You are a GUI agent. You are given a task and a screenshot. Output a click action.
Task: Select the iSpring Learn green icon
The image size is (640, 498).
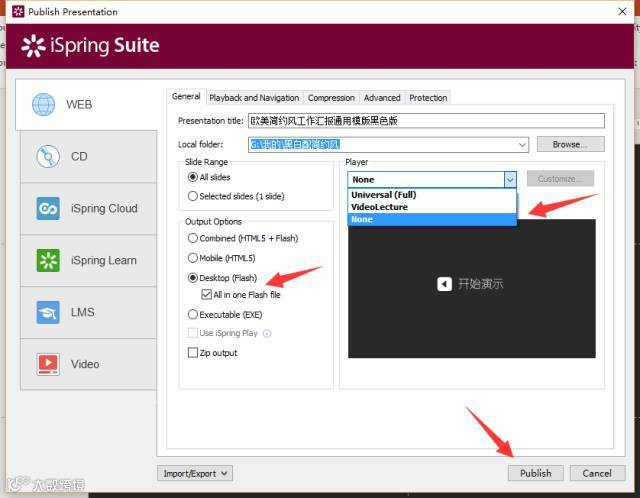(48, 260)
